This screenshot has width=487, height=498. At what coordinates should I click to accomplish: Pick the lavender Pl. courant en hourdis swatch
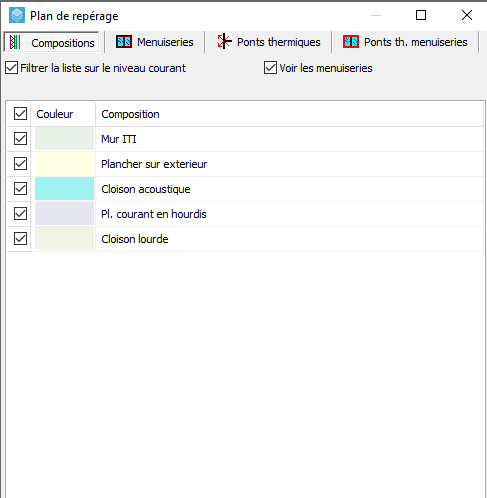(64, 214)
